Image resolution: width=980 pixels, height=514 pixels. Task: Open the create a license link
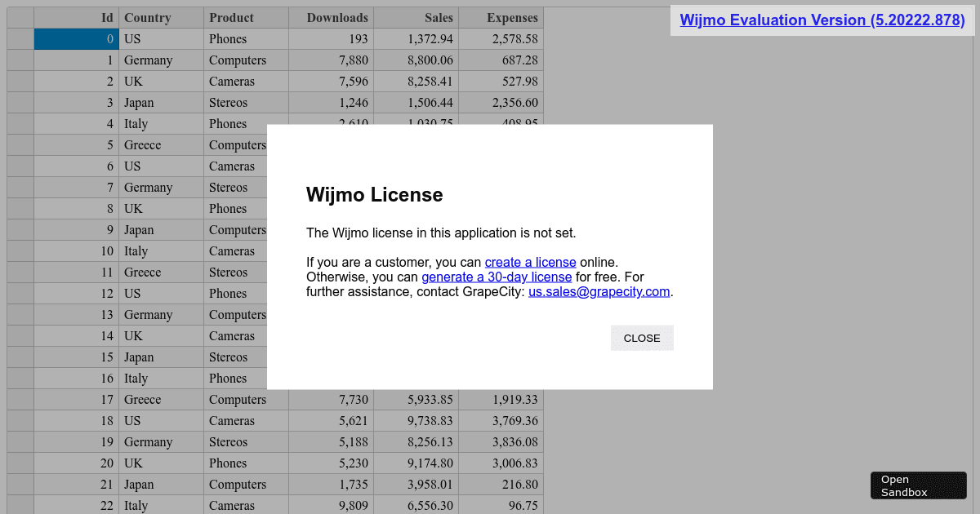(x=531, y=263)
